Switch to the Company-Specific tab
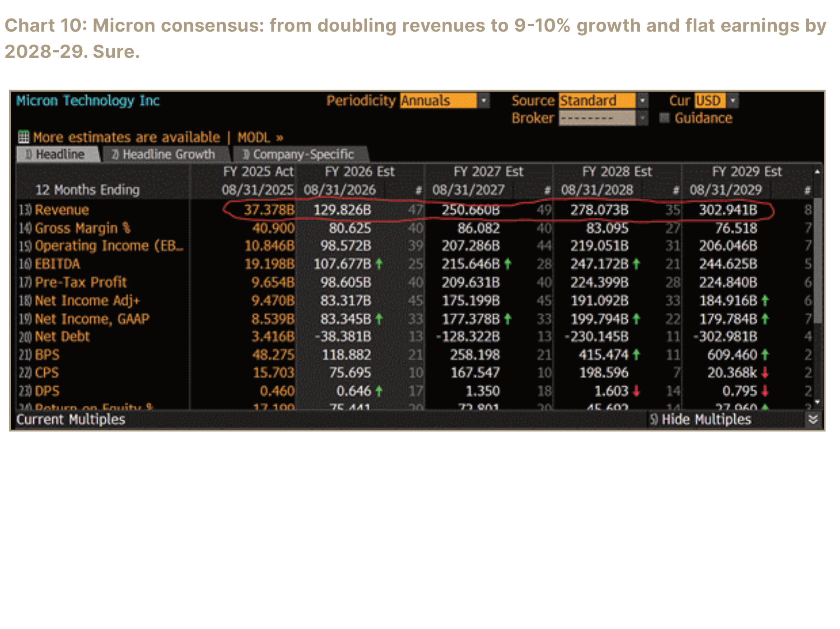 pyautogui.click(x=300, y=154)
